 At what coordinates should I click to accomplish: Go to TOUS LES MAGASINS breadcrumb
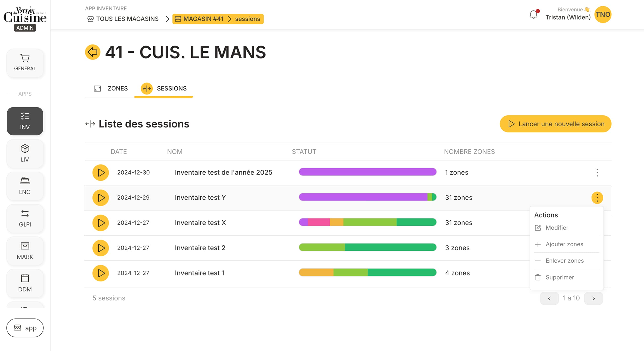pyautogui.click(x=123, y=19)
